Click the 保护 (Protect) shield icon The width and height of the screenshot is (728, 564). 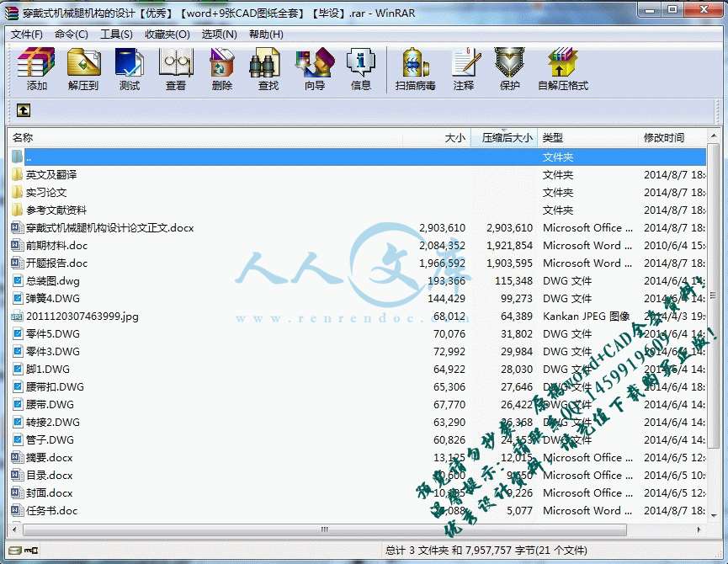point(509,69)
